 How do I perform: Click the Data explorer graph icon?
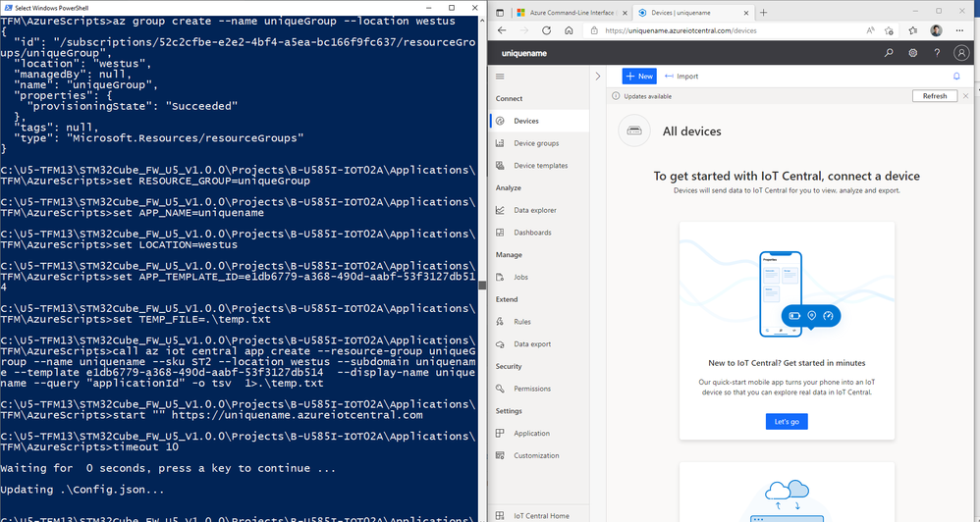click(500, 210)
